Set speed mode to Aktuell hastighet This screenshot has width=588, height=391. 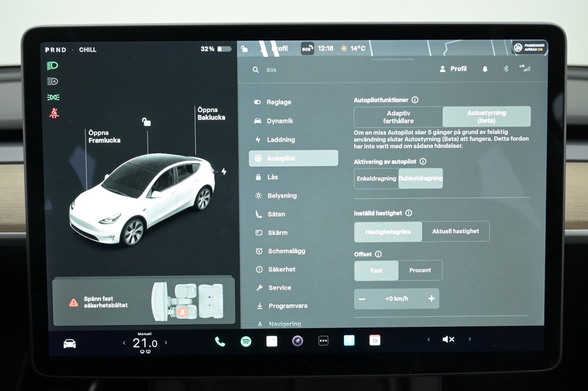pyautogui.click(x=455, y=231)
